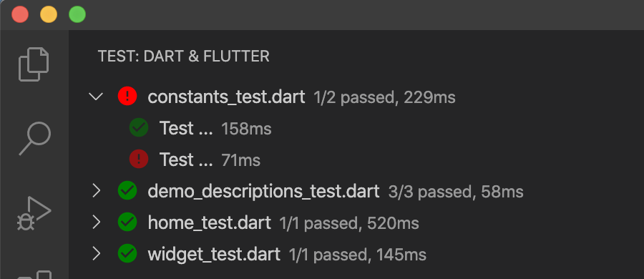The image size is (644, 279).
Task: Click green check icon beside home_test.dart
Action: [x=127, y=222]
